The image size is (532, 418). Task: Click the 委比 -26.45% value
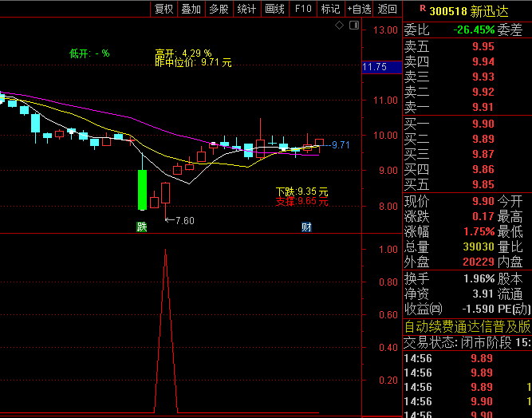474,30
